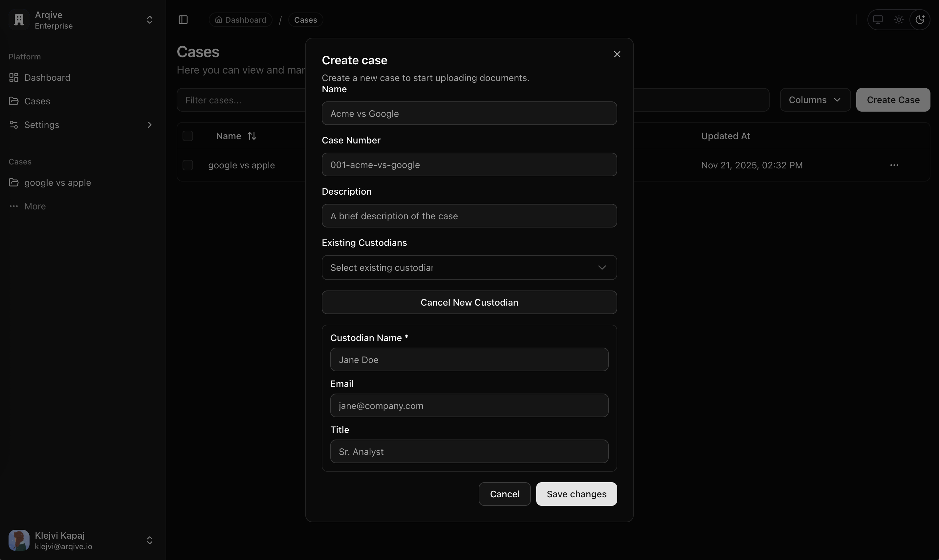The height and width of the screenshot is (560, 939).
Task: Click the Custodian Name input field
Action: pyautogui.click(x=469, y=360)
